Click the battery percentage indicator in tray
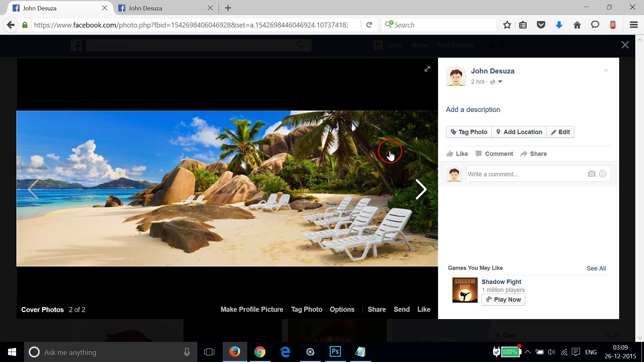Screen dimensions: 644x362 coord(510,352)
